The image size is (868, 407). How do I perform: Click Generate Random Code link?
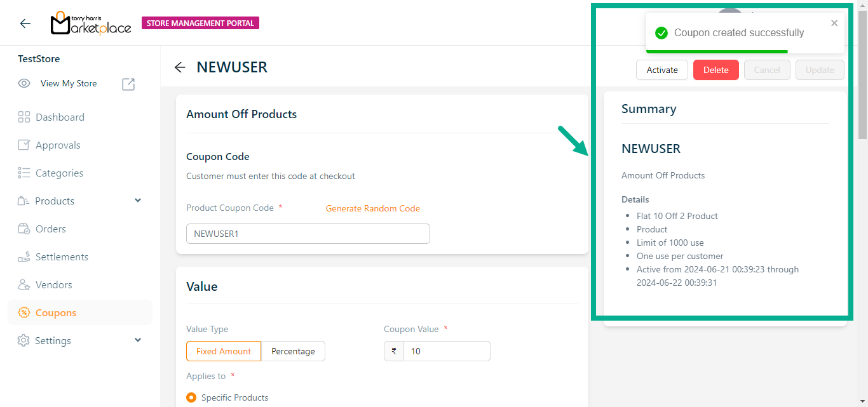click(x=373, y=208)
